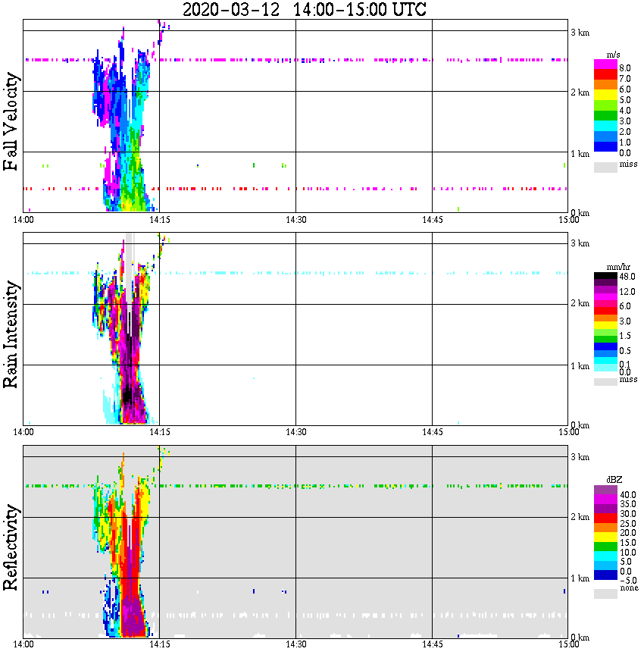Viewport: 644px width, 658px height.
Task: Click the "2 km" height label of the Fall Velocity plot
Action: pyautogui.click(x=580, y=92)
